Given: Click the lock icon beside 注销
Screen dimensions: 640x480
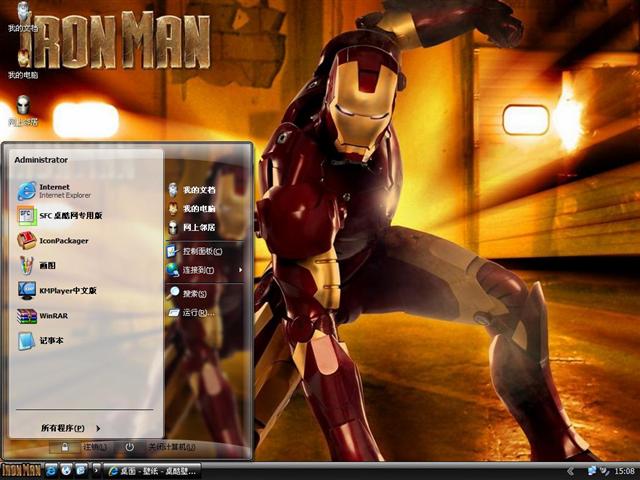Looking at the screenshot, I should (64, 447).
